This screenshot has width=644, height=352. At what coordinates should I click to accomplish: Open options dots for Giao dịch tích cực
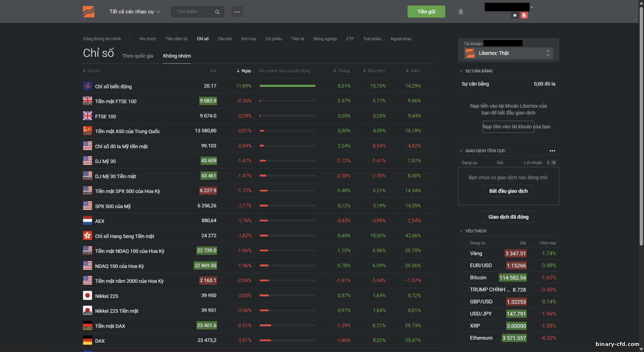(x=552, y=151)
